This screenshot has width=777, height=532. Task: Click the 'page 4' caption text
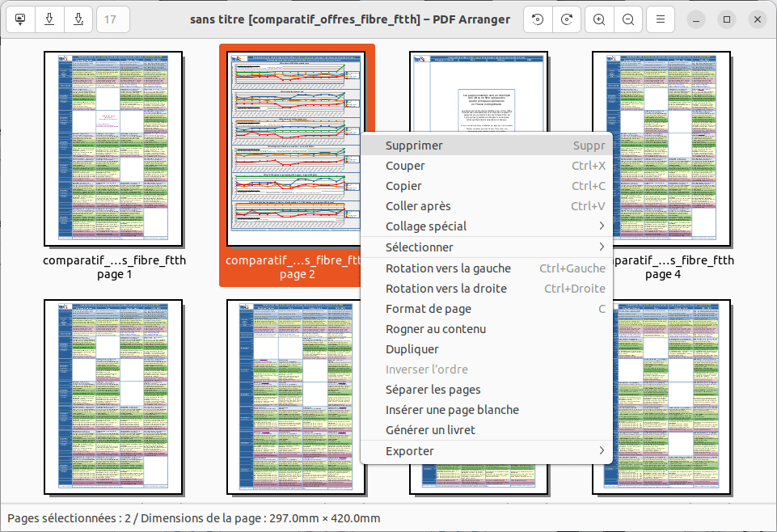click(x=663, y=274)
